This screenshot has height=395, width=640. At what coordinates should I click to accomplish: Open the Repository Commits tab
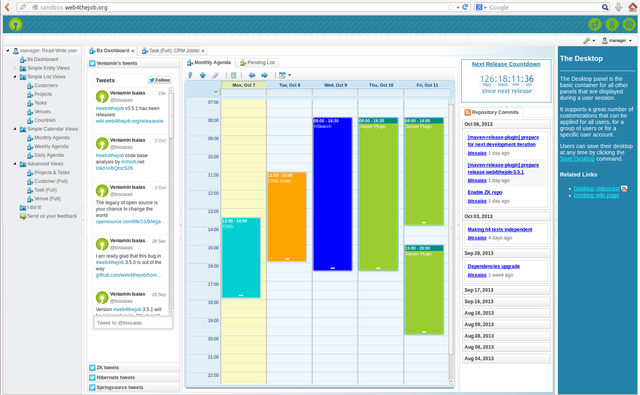[x=492, y=112]
